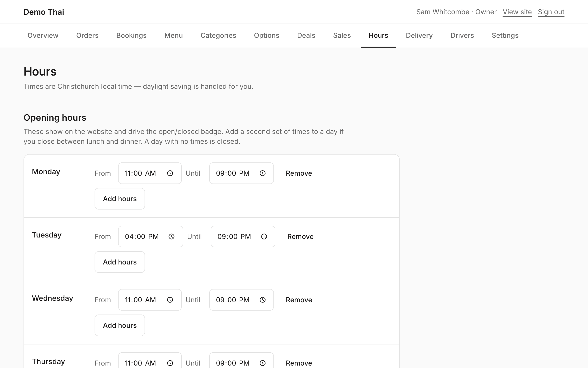Switch to the Orders tab
The width and height of the screenshot is (588, 368).
pyautogui.click(x=87, y=36)
